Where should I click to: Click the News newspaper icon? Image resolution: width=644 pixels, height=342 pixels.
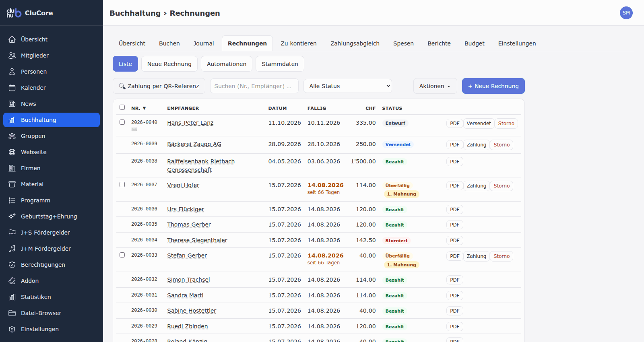tap(12, 104)
